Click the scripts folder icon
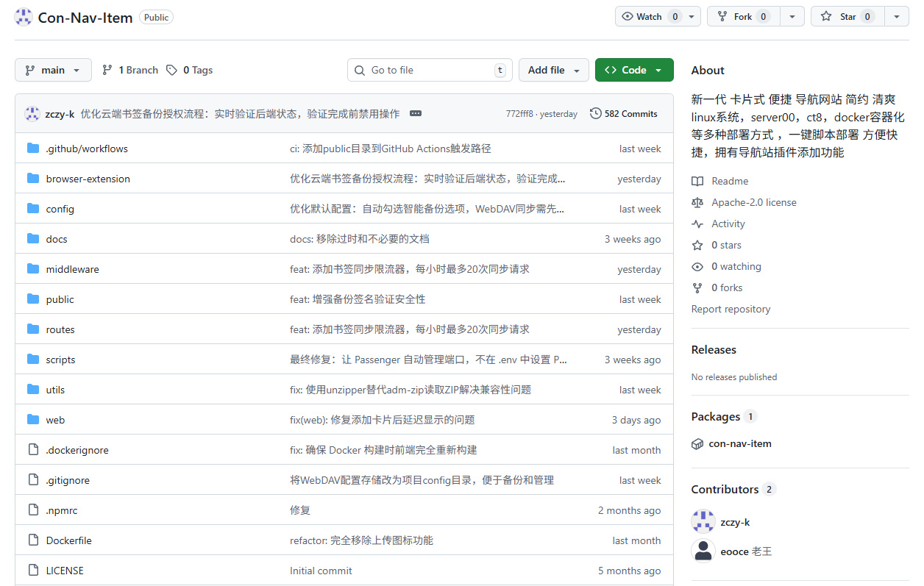The image size is (924, 586). [33, 360]
